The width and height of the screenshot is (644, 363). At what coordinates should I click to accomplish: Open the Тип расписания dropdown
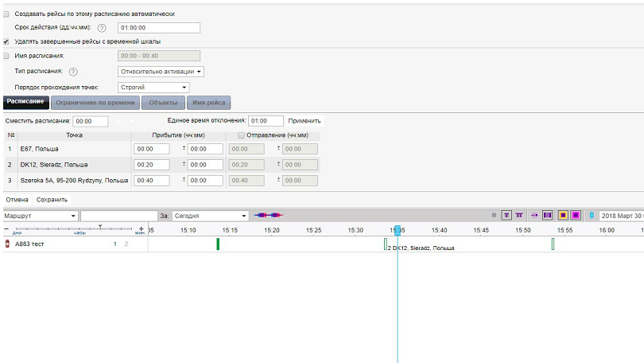click(161, 72)
